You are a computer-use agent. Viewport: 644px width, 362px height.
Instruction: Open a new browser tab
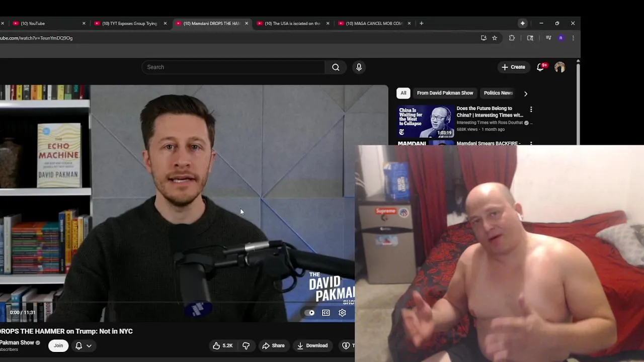click(x=422, y=23)
